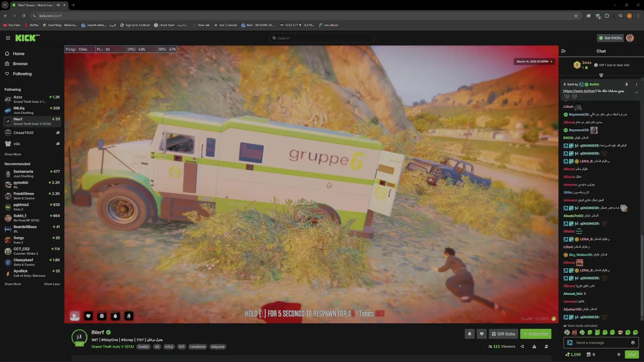Viewport: 644px width, 362px height.
Task: Expand Show More under Following
Action: tap(13, 154)
